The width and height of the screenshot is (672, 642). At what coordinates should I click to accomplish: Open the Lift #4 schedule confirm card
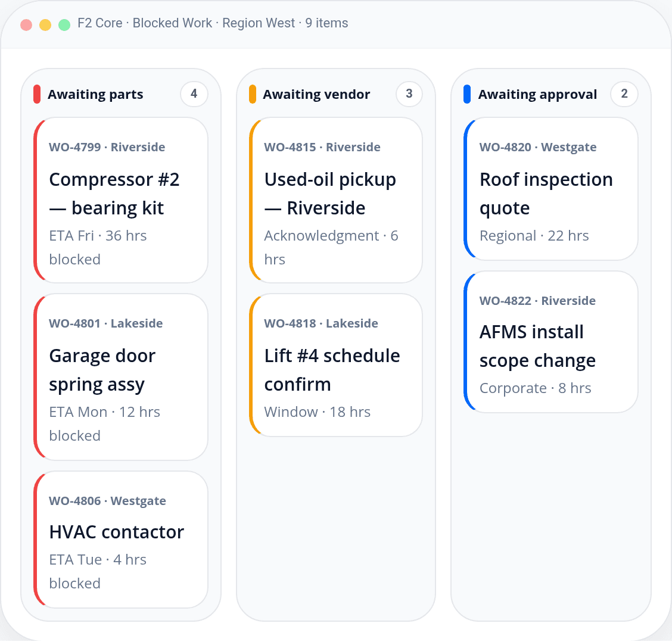click(336, 365)
